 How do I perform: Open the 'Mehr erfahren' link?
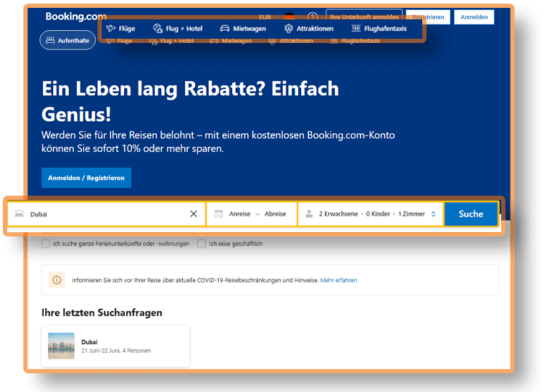pos(338,280)
